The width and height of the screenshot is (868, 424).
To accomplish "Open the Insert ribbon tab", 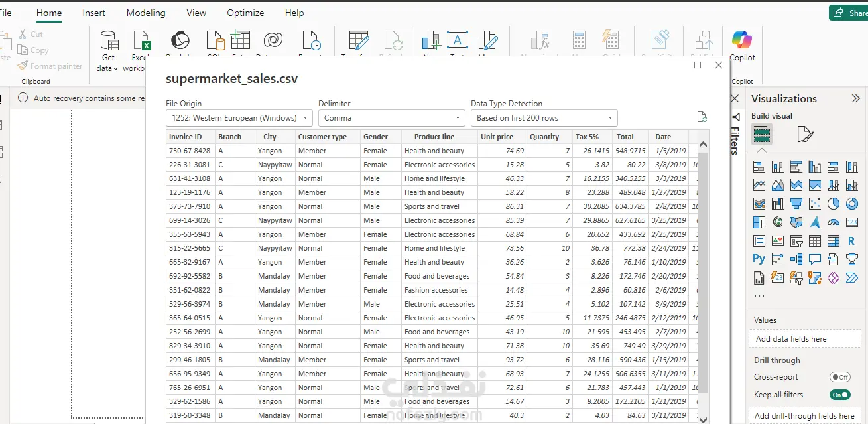I will [x=93, y=13].
